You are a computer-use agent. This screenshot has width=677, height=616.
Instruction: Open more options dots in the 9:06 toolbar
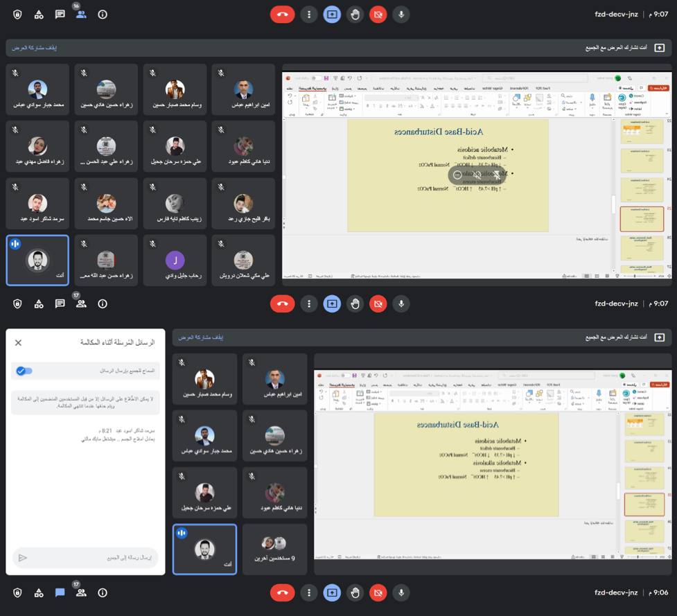[309, 592]
